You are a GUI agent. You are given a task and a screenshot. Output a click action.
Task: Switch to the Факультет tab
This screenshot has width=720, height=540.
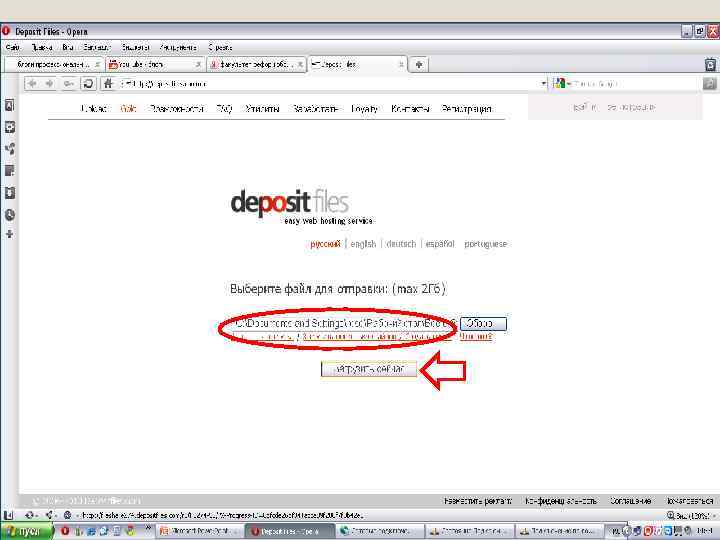(x=256, y=64)
